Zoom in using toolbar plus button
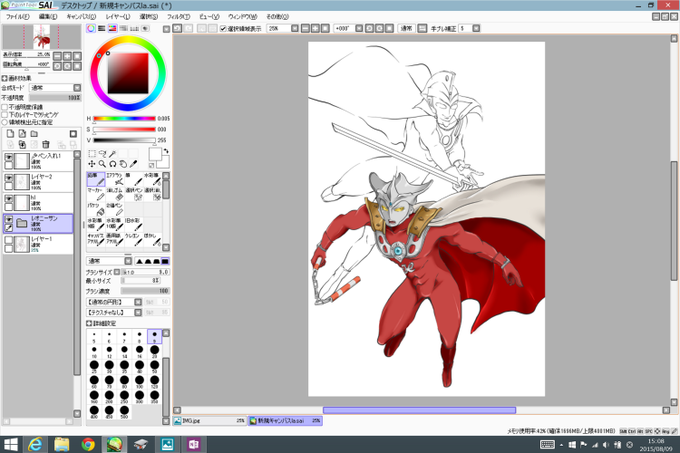This screenshot has width=680, height=453. [315, 28]
